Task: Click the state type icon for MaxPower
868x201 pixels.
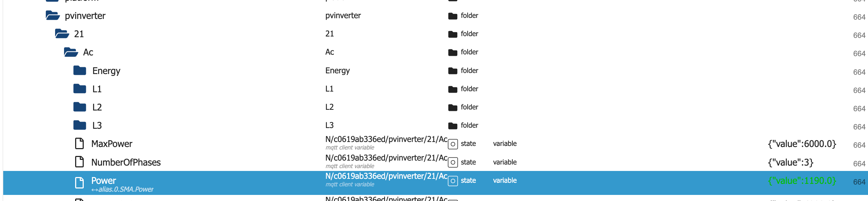Action: click(453, 144)
